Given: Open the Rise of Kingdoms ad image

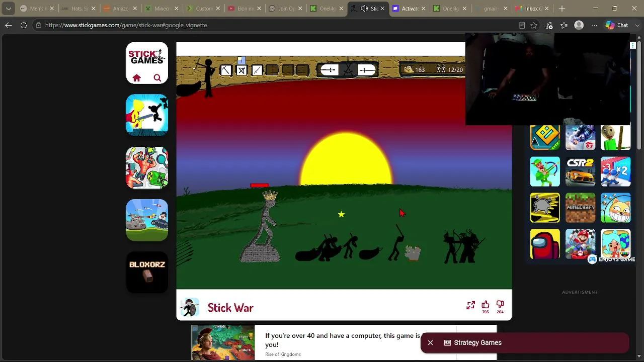Looking at the screenshot, I should point(223,342).
